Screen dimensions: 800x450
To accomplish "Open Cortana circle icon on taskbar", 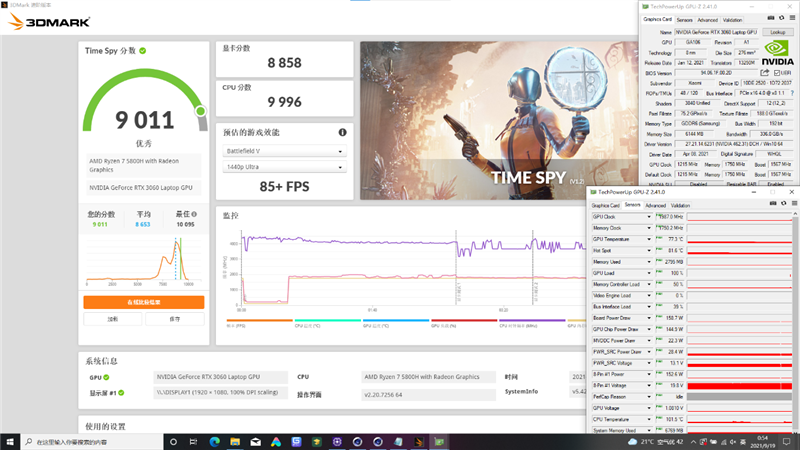I will (173, 442).
